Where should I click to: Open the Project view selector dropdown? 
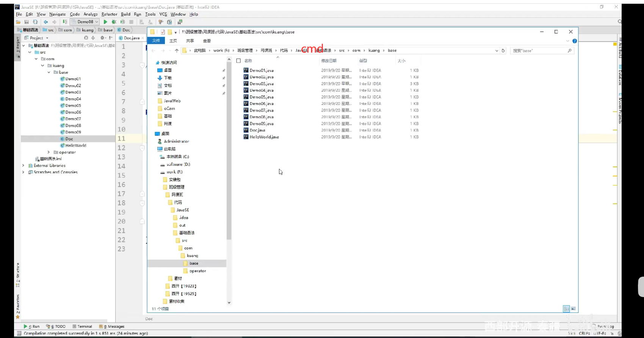47,38
